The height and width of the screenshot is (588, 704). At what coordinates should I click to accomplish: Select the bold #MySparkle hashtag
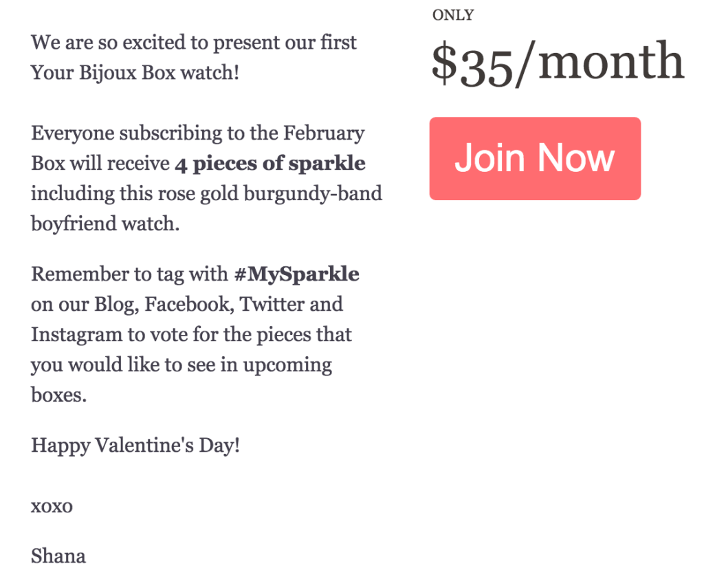[x=297, y=274]
